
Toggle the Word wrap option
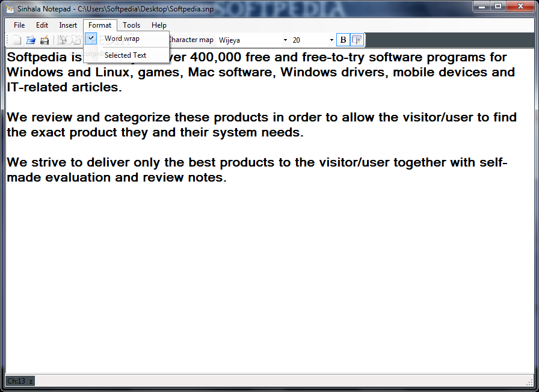point(126,38)
